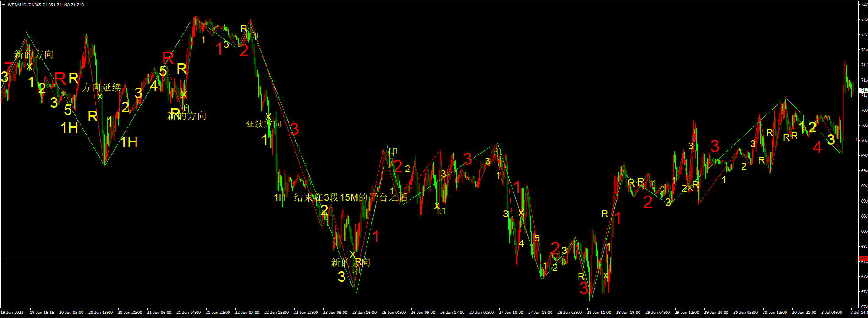Click the red price tag on the price axis

point(863,259)
